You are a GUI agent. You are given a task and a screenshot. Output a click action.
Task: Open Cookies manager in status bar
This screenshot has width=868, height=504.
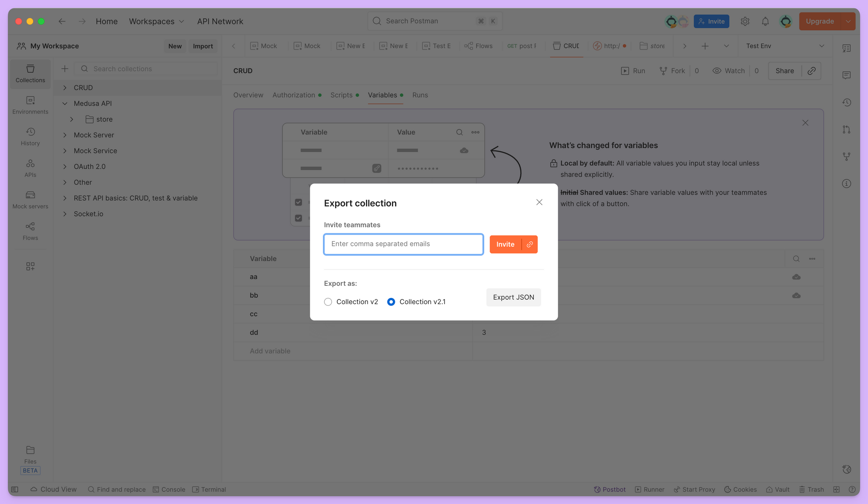click(x=740, y=489)
